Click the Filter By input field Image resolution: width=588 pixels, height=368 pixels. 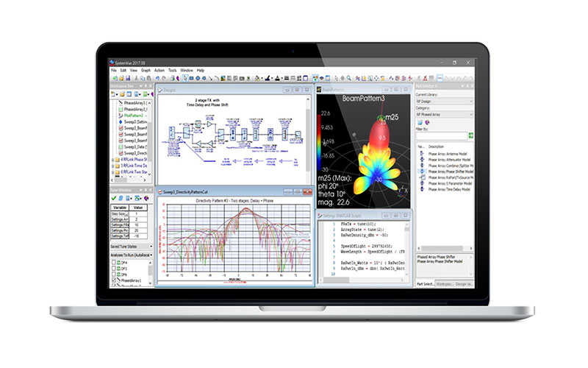point(441,135)
